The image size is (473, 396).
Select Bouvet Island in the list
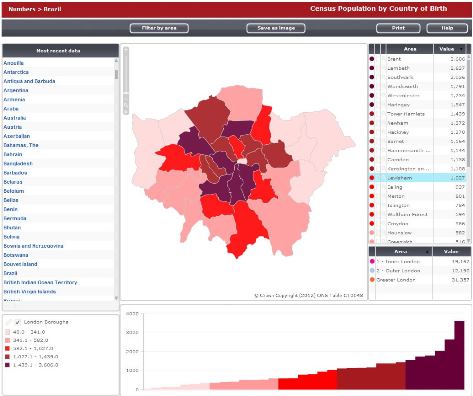pos(20,264)
